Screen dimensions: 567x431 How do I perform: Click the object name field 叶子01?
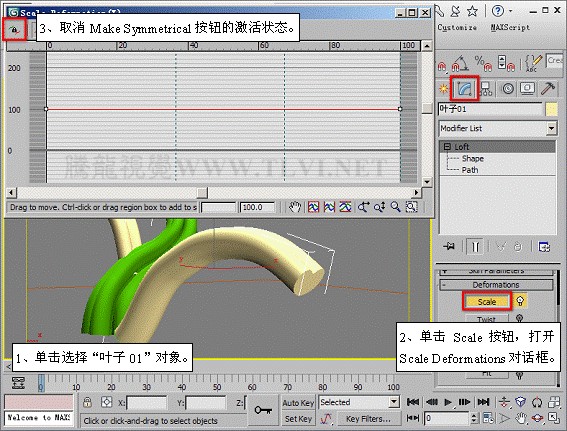490,109
